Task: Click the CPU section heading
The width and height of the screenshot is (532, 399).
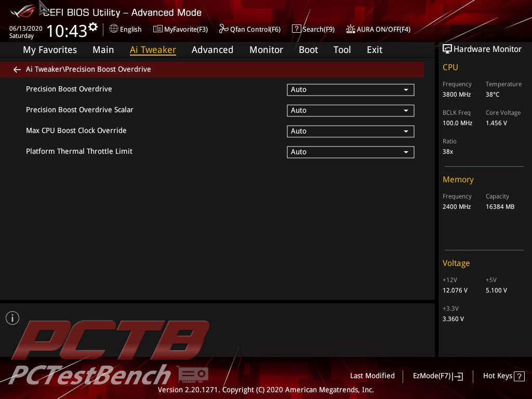Action: pos(450,67)
